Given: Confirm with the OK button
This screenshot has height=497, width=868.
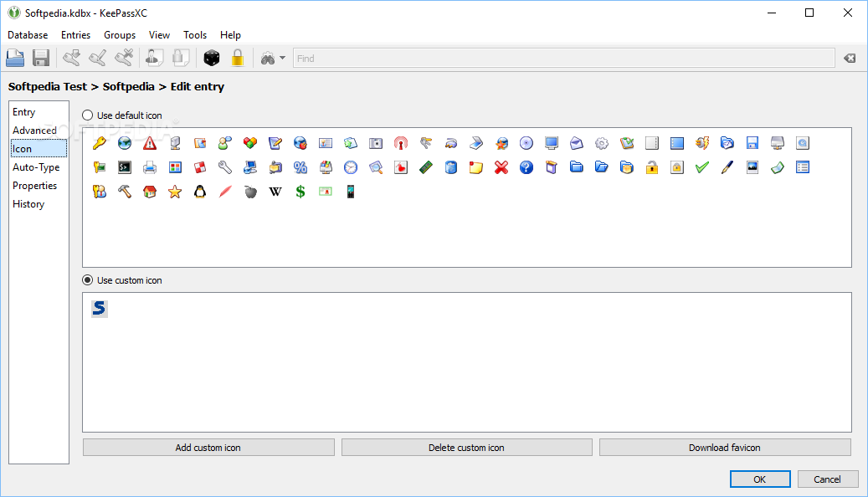Looking at the screenshot, I should (x=760, y=479).
